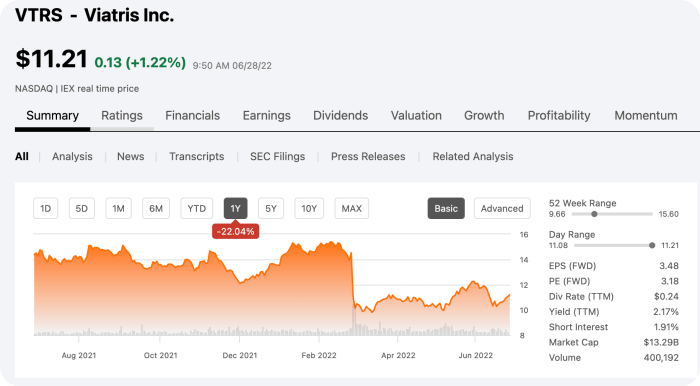
Task: Choose the 1M chart range
Action: (118, 208)
